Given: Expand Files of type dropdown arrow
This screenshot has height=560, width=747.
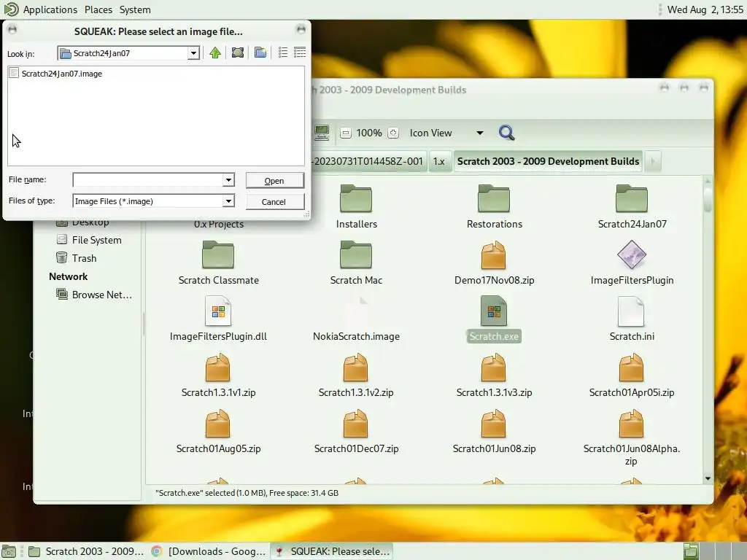Looking at the screenshot, I should pyautogui.click(x=228, y=201).
